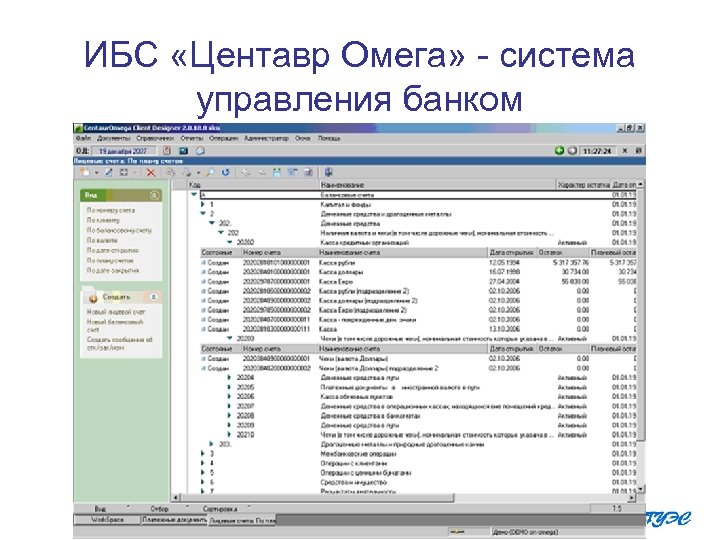Click the gray round icon near the clock
Screen dimensions: 720x540
572,151
